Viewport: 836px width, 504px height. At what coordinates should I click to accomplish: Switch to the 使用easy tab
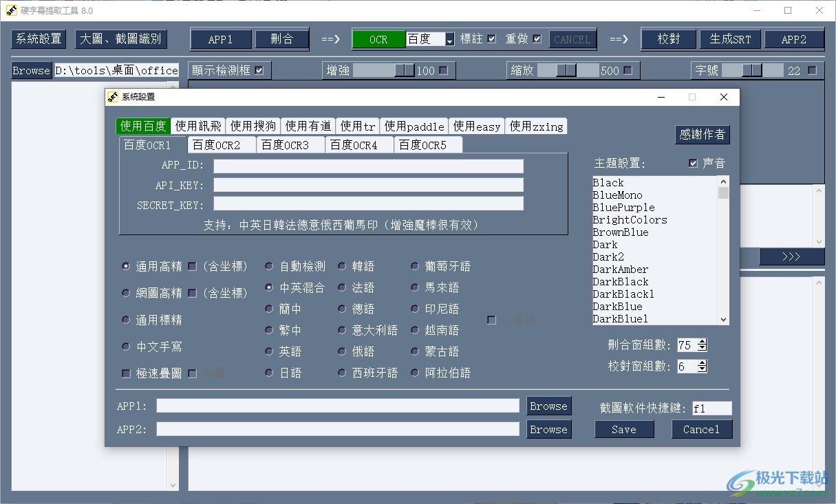click(x=477, y=126)
